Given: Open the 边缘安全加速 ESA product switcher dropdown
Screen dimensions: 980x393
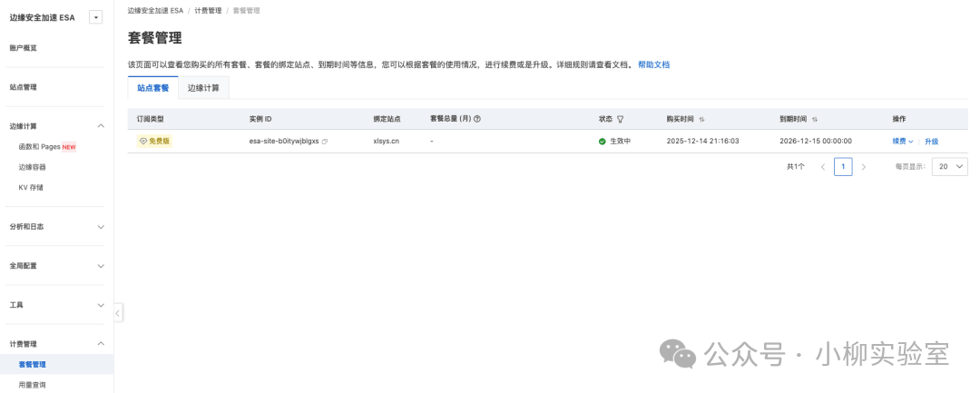Looking at the screenshot, I should click(96, 17).
